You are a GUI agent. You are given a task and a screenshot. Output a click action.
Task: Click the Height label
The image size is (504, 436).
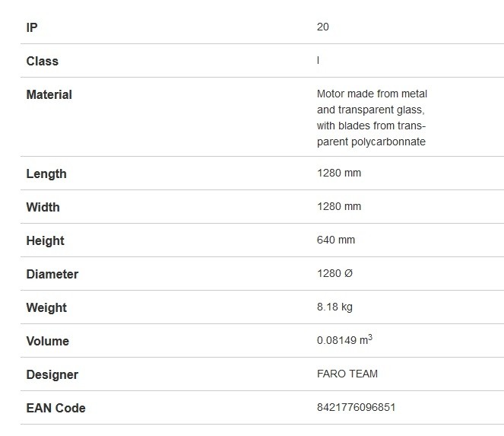[46, 240]
